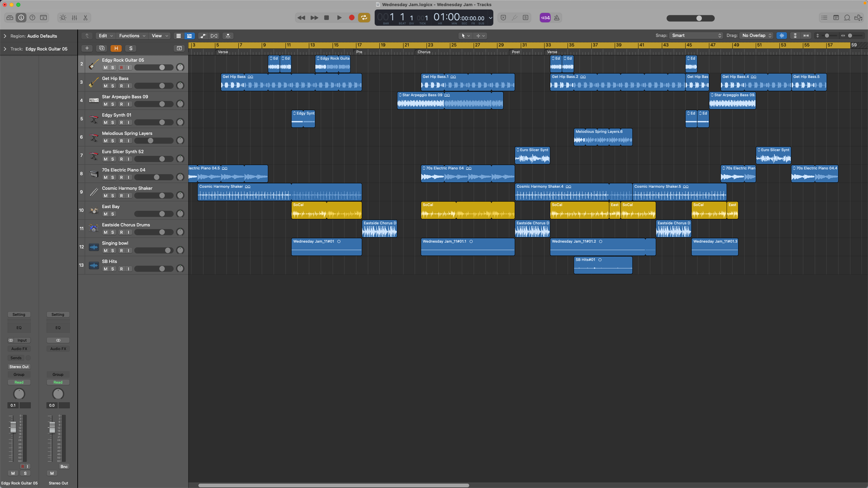The height and width of the screenshot is (488, 868).
Task: Click the EQ slot on Stereo Out strip
Action: [x=58, y=328]
